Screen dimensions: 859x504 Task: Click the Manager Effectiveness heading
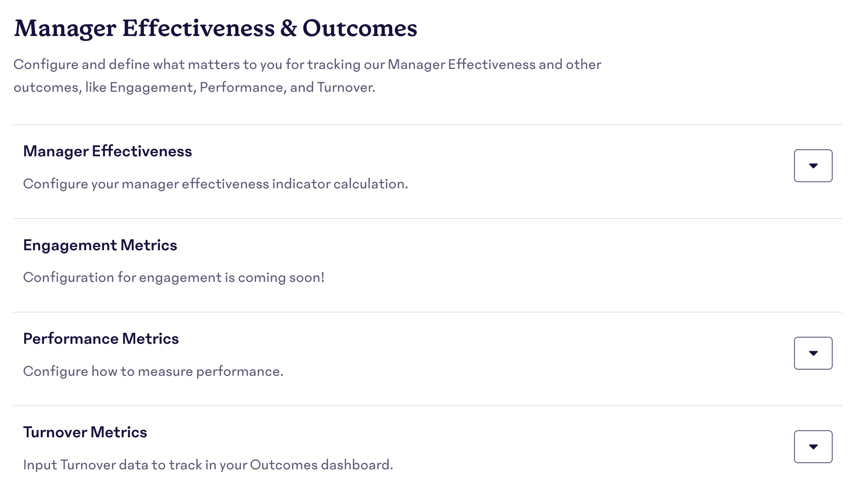pos(108,151)
